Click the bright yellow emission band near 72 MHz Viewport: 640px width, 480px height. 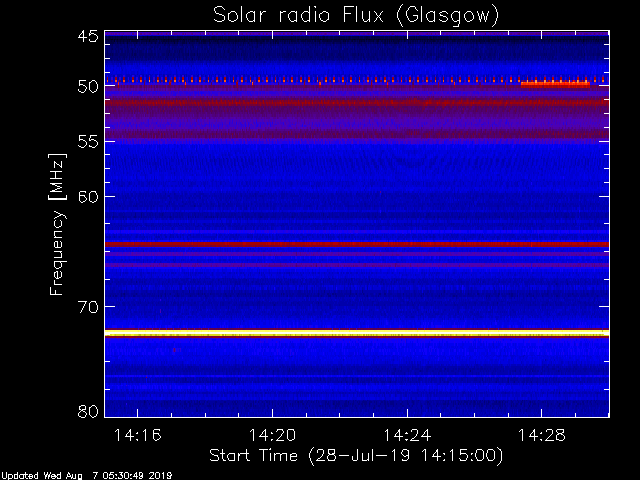357,333
